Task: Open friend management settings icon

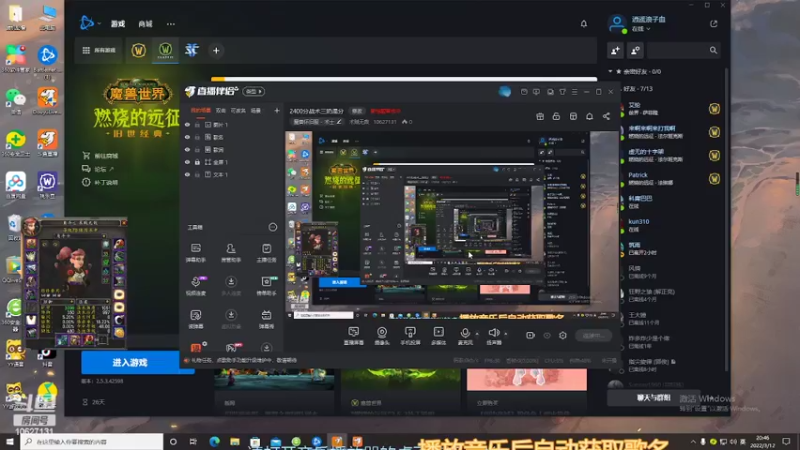Action: pyautogui.click(x=635, y=51)
